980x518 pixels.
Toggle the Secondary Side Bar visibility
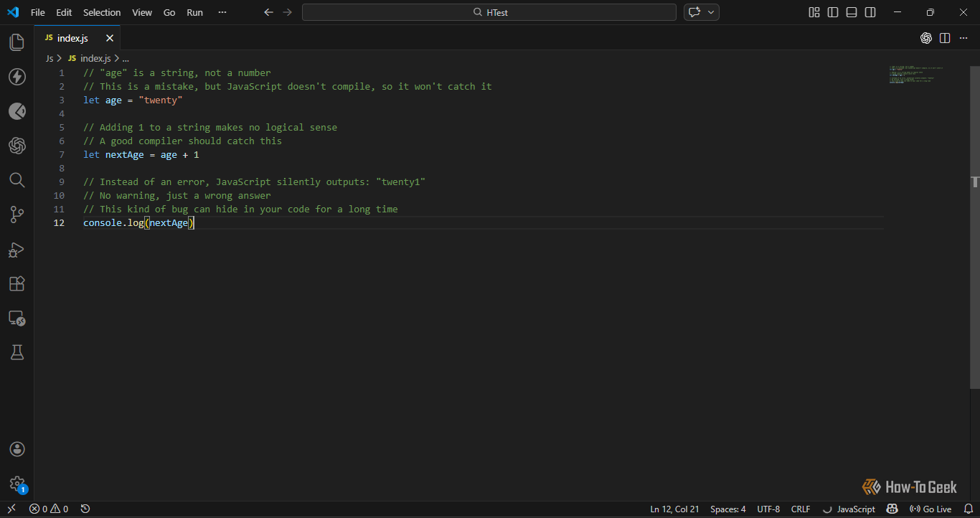870,12
